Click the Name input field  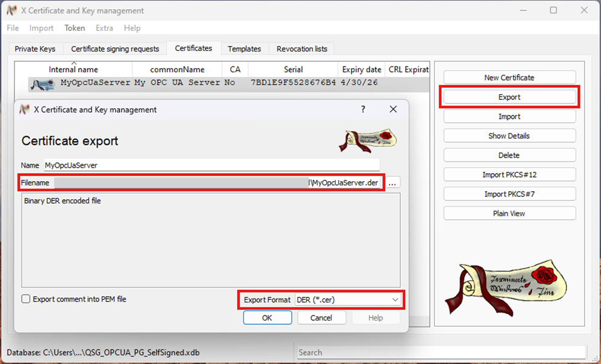tap(211, 165)
